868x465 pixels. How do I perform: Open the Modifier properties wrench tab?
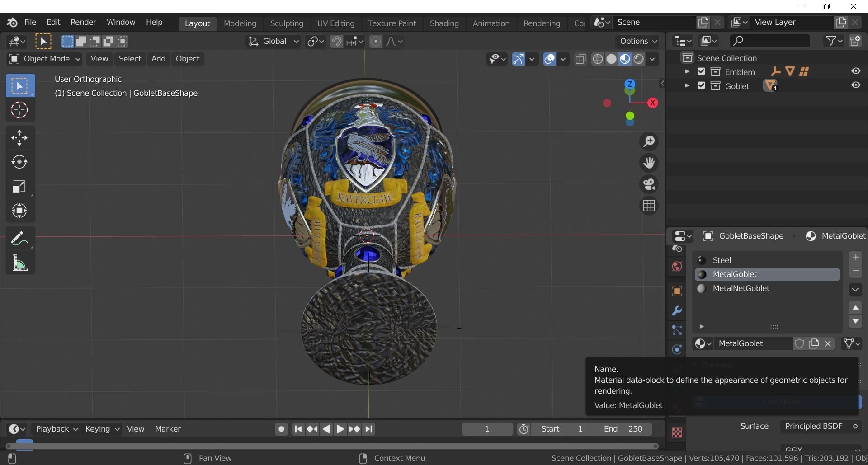[x=677, y=310]
